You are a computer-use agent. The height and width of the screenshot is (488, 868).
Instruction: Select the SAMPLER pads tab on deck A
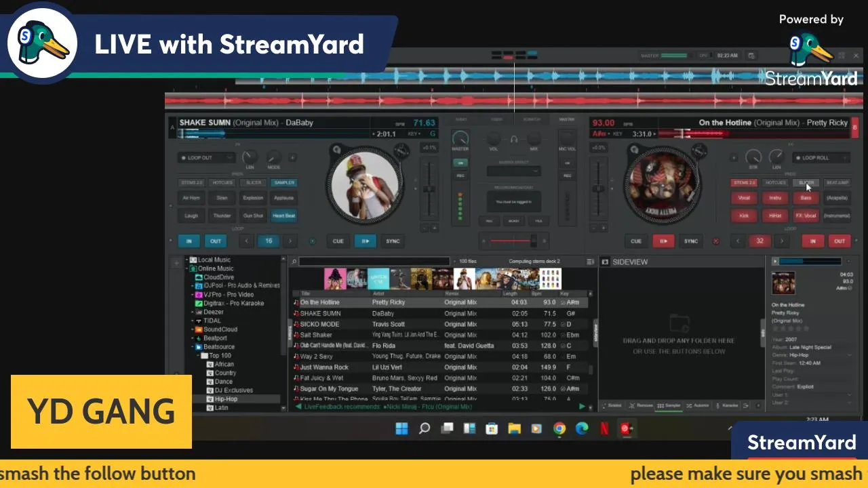(x=284, y=182)
